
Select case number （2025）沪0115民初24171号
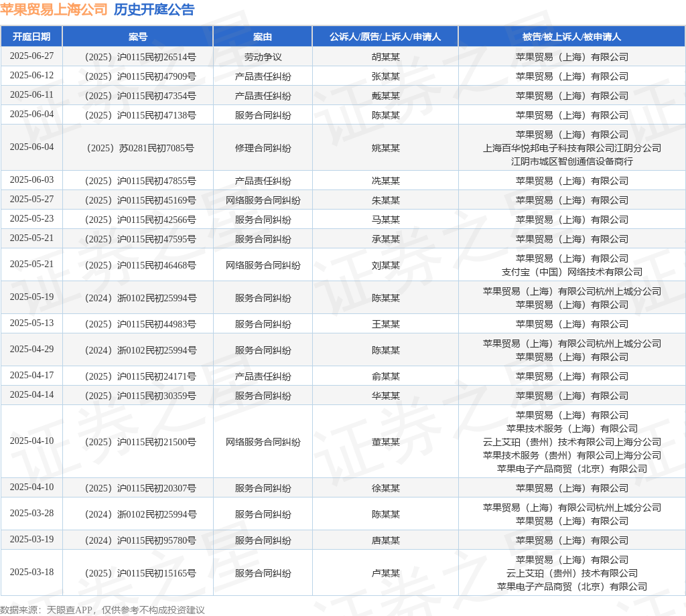click(x=140, y=376)
